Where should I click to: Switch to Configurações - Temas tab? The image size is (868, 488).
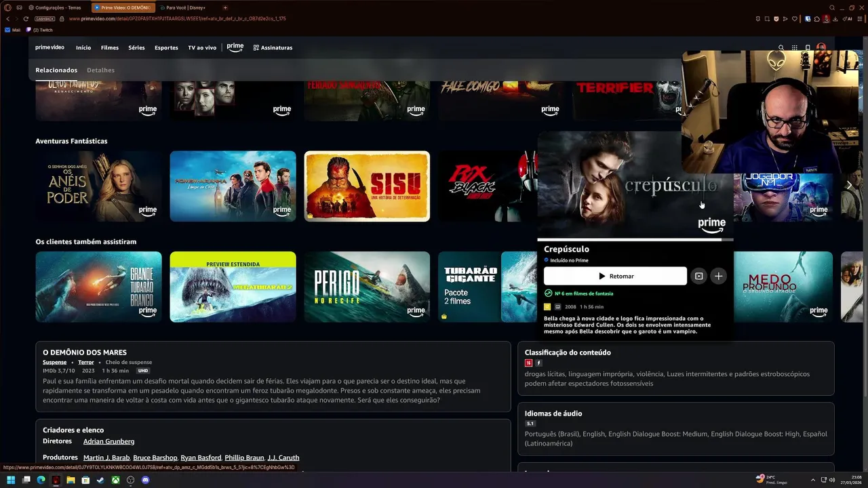pyautogui.click(x=55, y=7)
